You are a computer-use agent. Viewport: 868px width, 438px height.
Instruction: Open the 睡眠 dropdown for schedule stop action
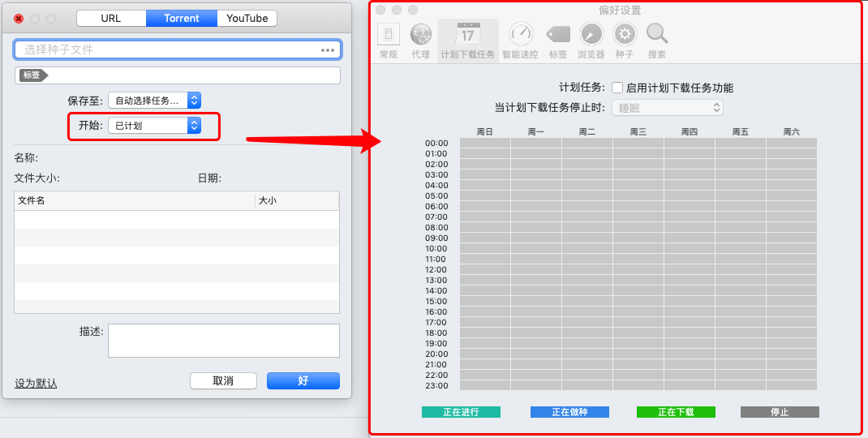coord(668,108)
